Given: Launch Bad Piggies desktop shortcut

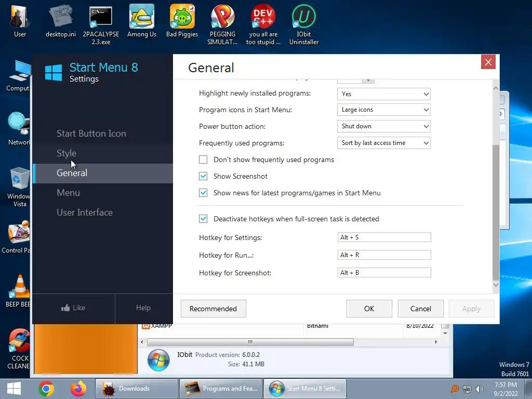Looking at the screenshot, I should coord(182,21).
